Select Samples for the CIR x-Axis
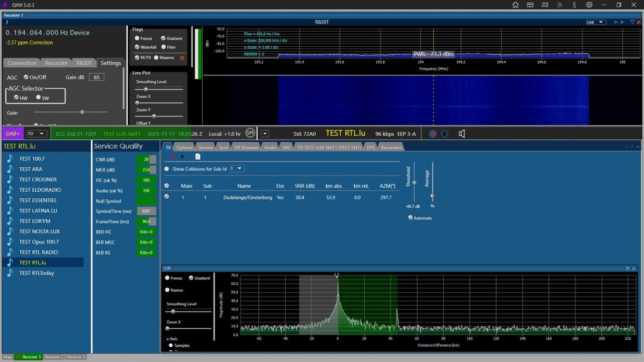644x362 pixels. click(x=171, y=345)
